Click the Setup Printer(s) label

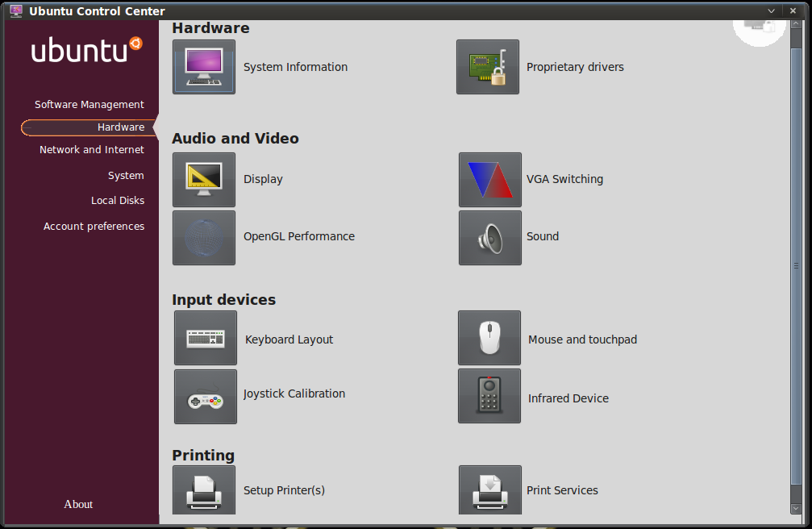pyautogui.click(x=284, y=490)
